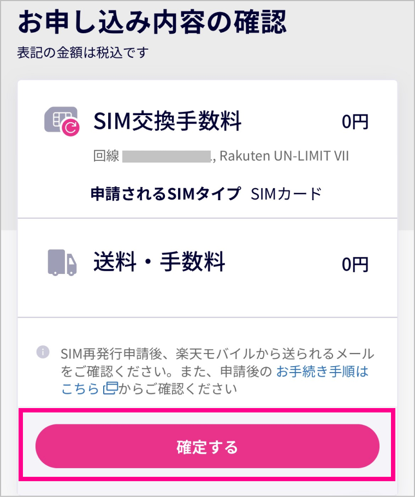Click the 表記の金額は税込です note
The image size is (415, 497).
(x=83, y=53)
